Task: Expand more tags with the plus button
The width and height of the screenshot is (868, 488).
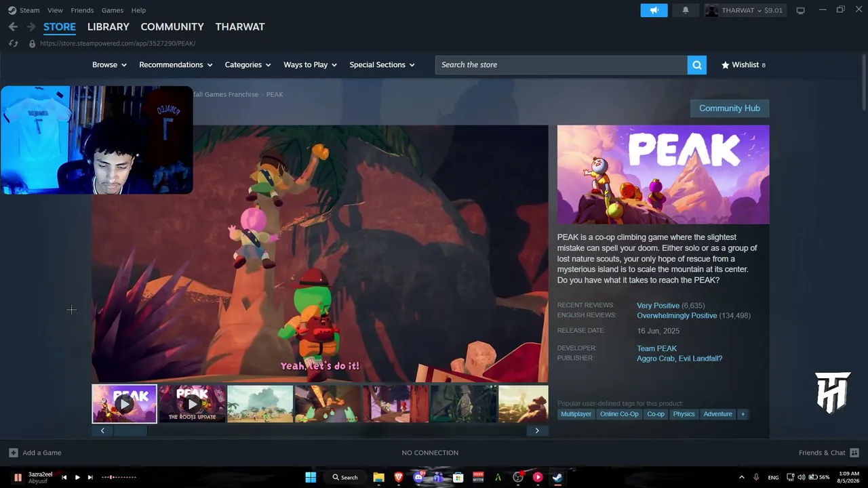Action: pos(743,414)
